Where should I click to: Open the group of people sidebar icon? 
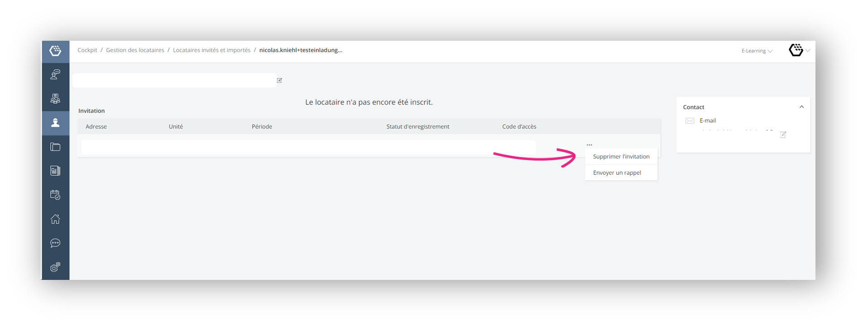coord(55,99)
